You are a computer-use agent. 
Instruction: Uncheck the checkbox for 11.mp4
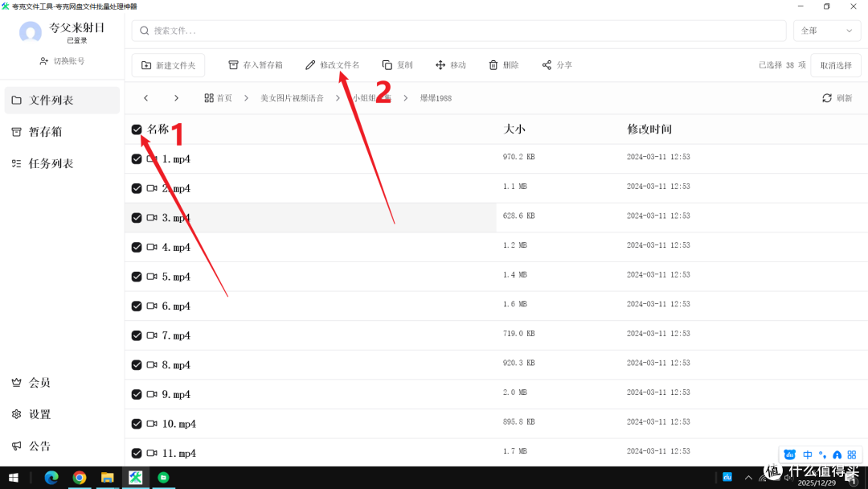click(x=137, y=453)
